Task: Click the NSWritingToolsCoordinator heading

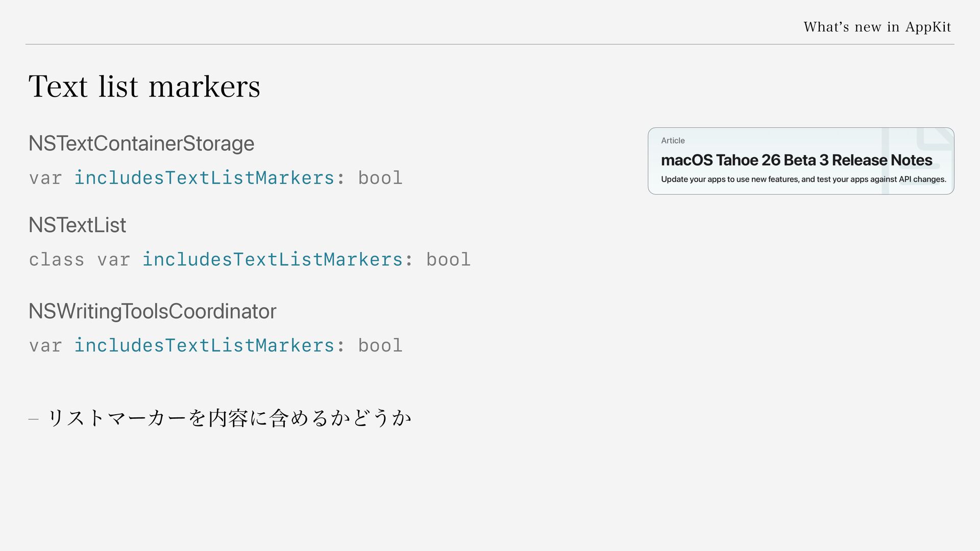Action: point(152,311)
